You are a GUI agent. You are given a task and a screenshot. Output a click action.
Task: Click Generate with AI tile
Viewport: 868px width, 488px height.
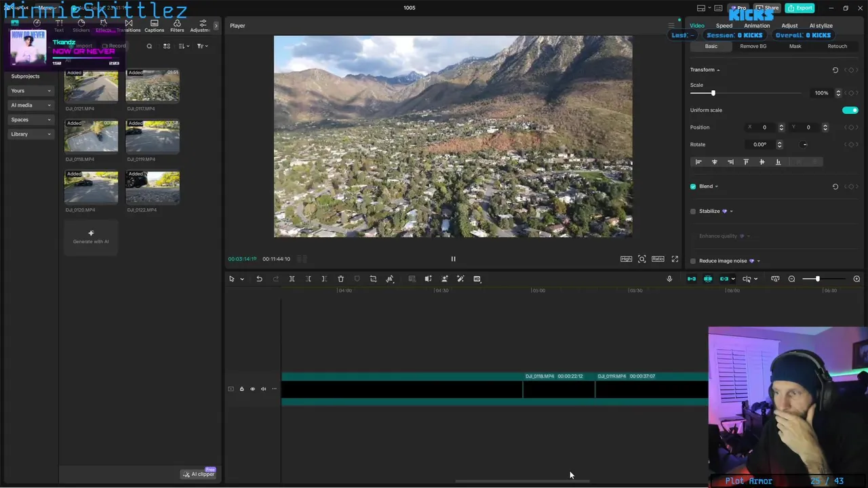tap(91, 237)
